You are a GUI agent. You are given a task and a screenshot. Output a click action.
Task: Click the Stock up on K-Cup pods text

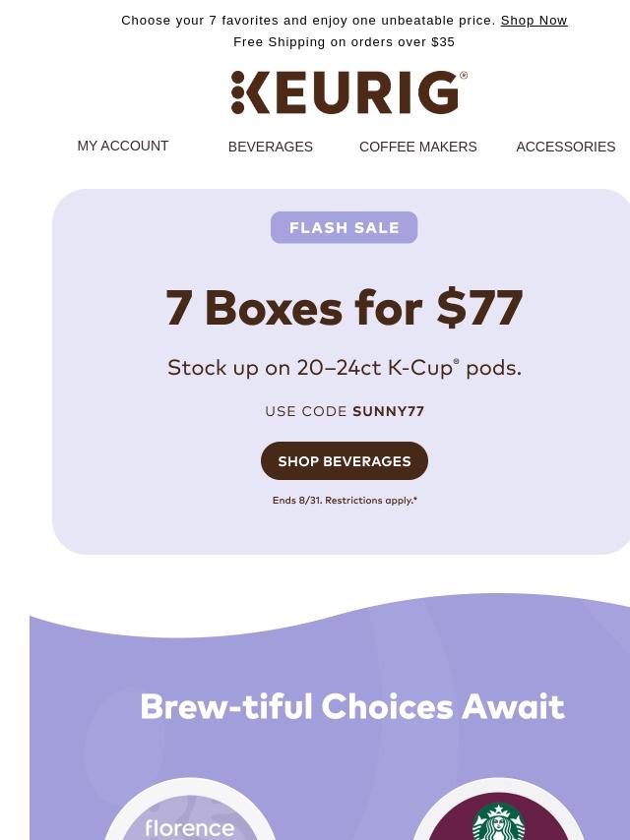point(345,368)
